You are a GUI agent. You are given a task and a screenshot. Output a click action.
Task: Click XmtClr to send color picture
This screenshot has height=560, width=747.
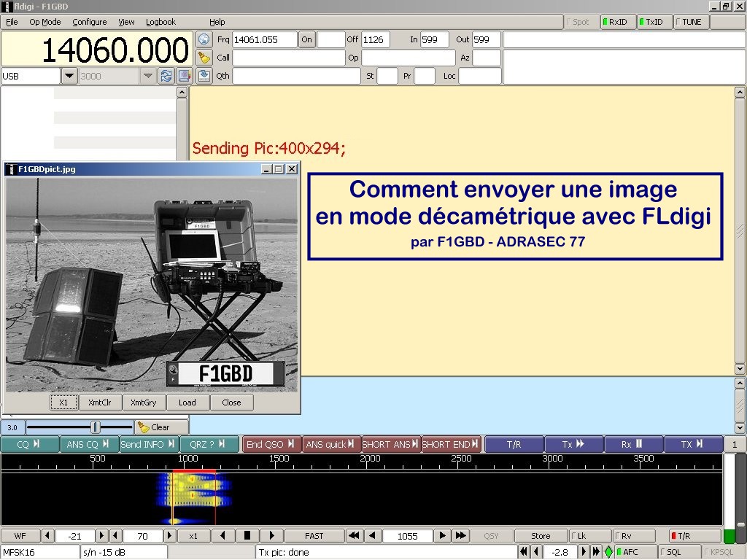point(99,402)
